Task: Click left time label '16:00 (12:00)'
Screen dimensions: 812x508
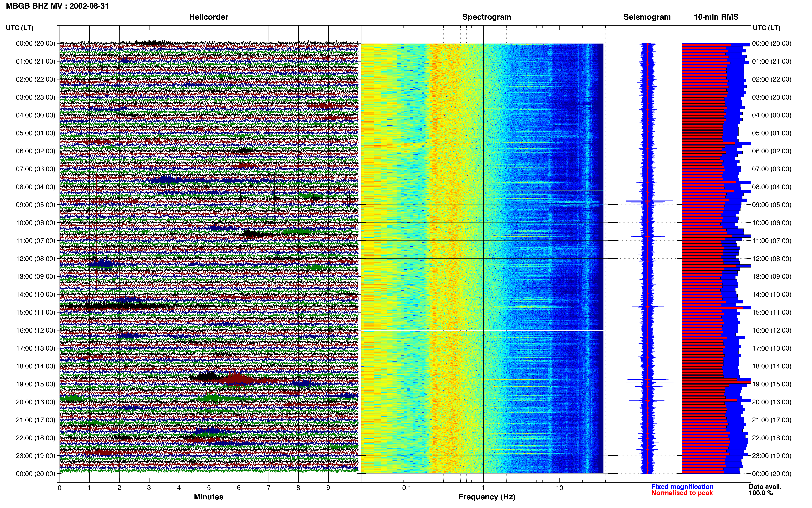Action: (36, 330)
